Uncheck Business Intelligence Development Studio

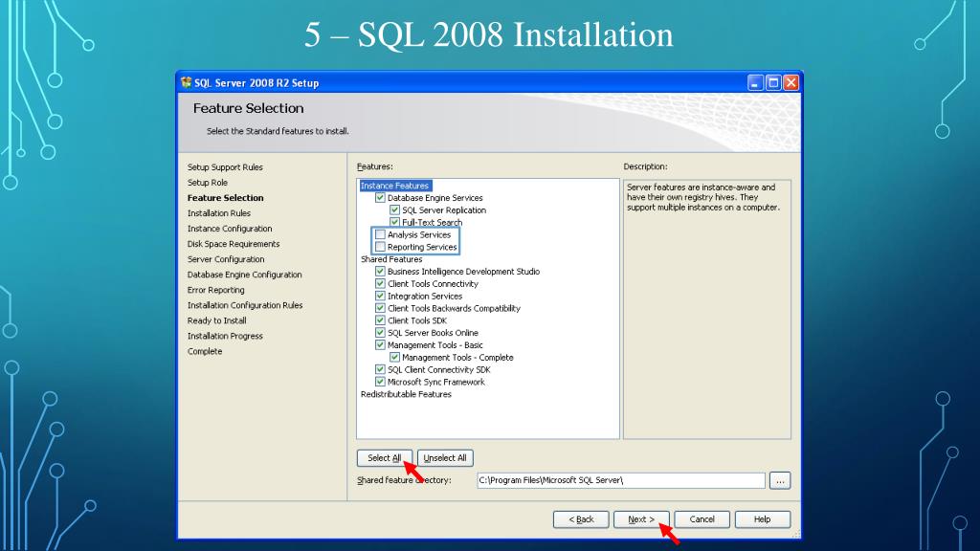coord(380,271)
